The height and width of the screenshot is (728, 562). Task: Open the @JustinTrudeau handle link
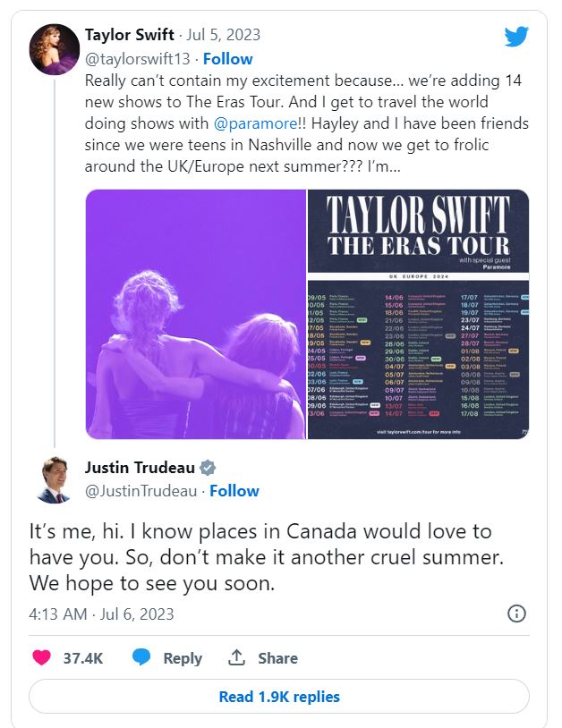pyautogui.click(x=140, y=491)
